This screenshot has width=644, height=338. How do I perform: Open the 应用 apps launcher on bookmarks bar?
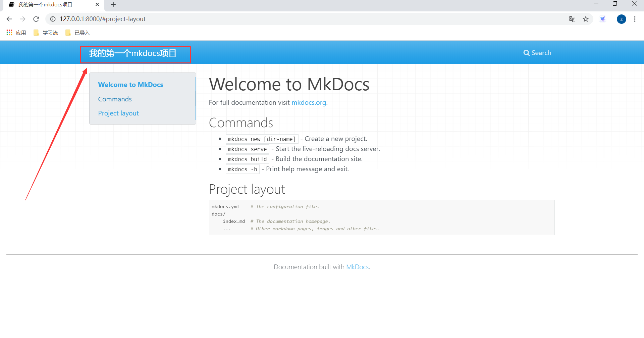point(15,32)
